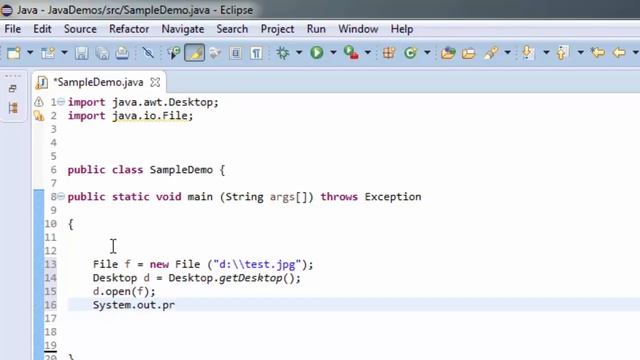Image resolution: width=640 pixels, height=360 pixels.
Task: Open the Debug dropdown arrow
Action: 299,53
